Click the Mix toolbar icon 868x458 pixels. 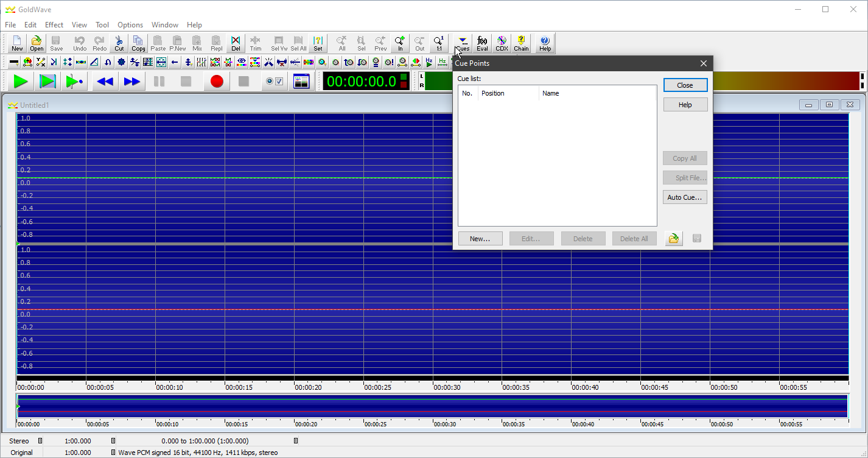pyautogui.click(x=197, y=43)
